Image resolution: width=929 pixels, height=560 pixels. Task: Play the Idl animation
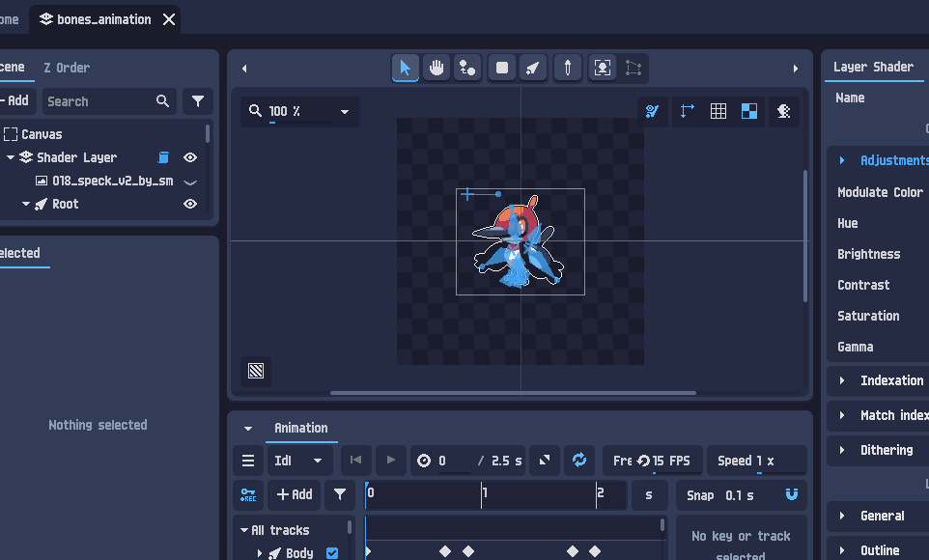click(391, 461)
